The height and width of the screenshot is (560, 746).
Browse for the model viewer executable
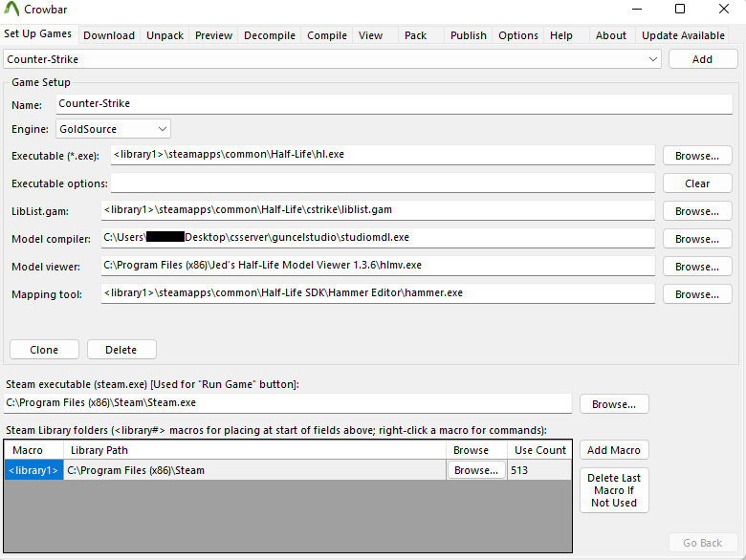tap(697, 267)
